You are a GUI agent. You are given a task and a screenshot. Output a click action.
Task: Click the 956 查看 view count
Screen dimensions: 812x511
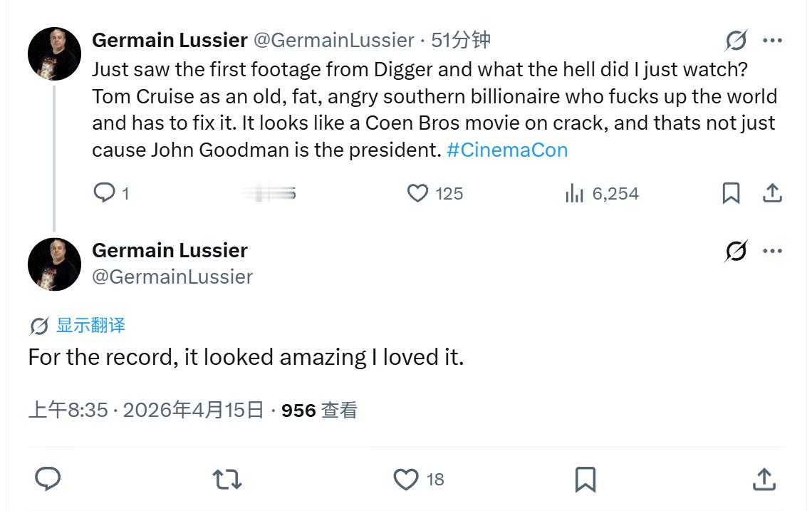pyautogui.click(x=319, y=411)
